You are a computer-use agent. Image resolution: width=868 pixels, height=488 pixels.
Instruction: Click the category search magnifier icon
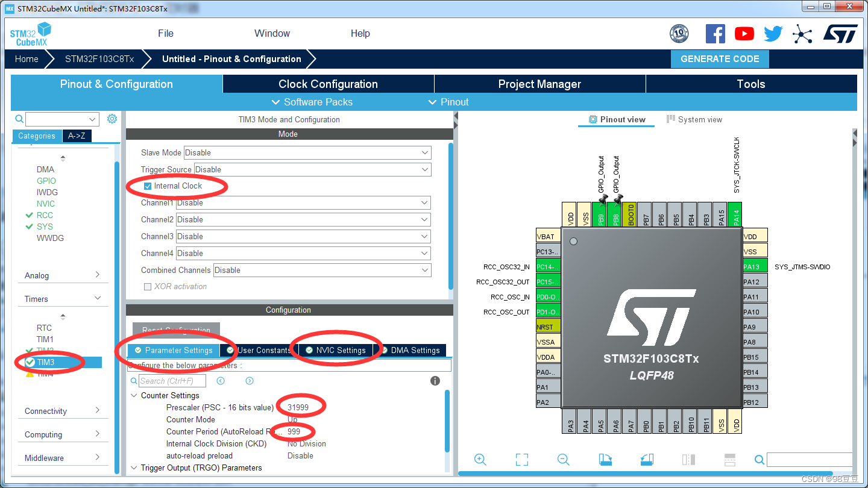[19, 119]
